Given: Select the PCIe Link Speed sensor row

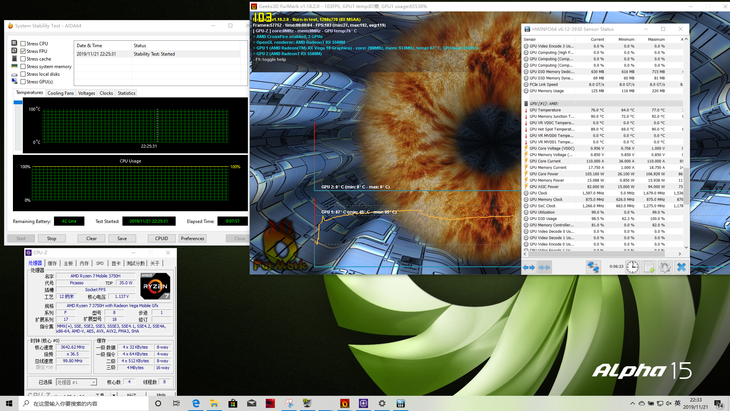Looking at the screenshot, I should [603, 85].
